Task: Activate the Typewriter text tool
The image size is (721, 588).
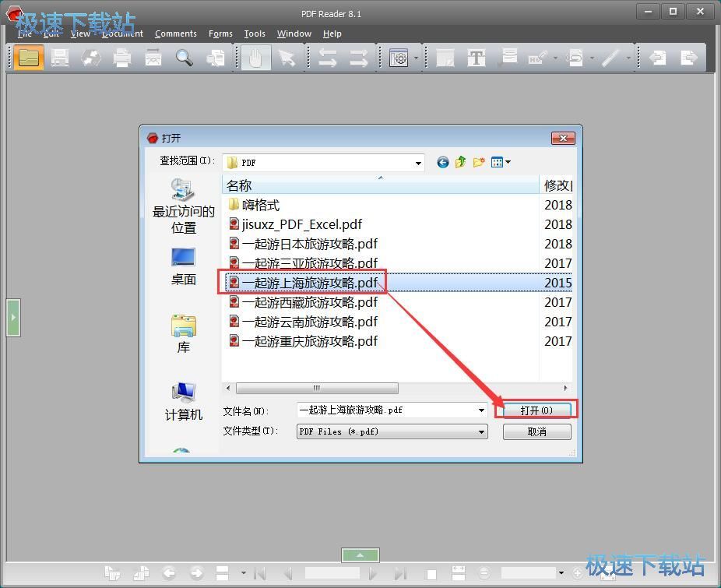Action: [476, 57]
